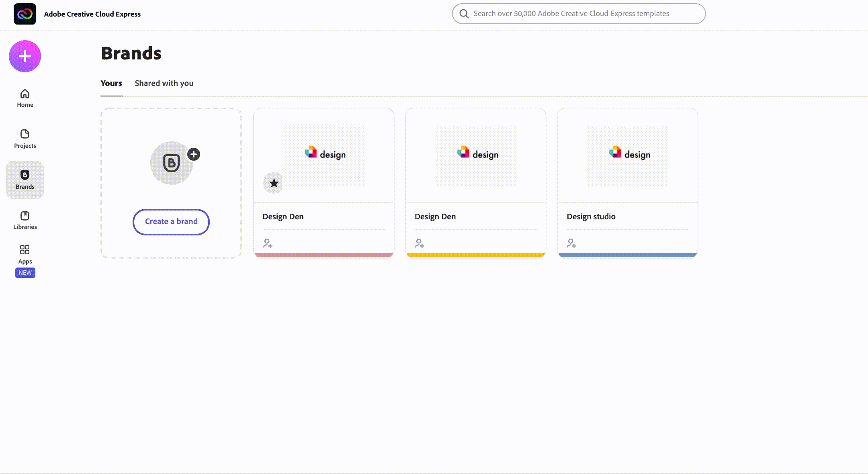Image resolution: width=868 pixels, height=474 pixels.
Task: Click the brand add icon on create card
Action: click(x=193, y=153)
